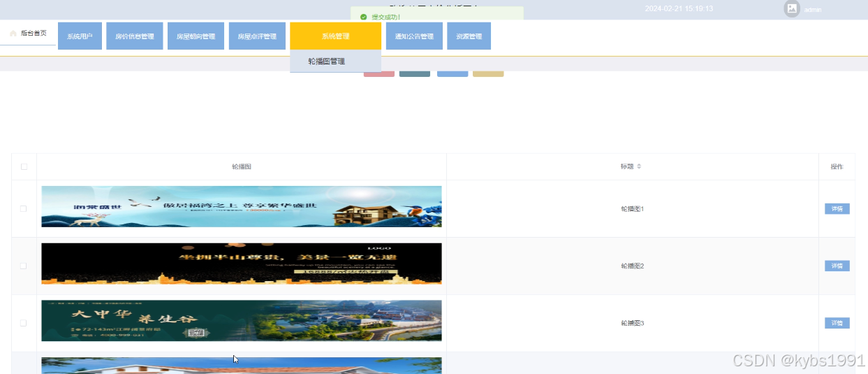Image resolution: width=868 pixels, height=374 pixels.
Task: Click the date and time display
Action: (679, 9)
